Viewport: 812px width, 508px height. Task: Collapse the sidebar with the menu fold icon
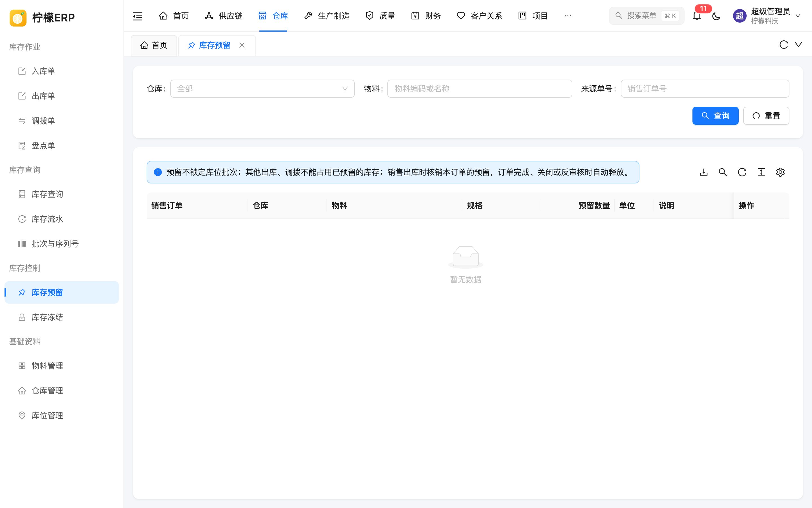[x=138, y=16]
